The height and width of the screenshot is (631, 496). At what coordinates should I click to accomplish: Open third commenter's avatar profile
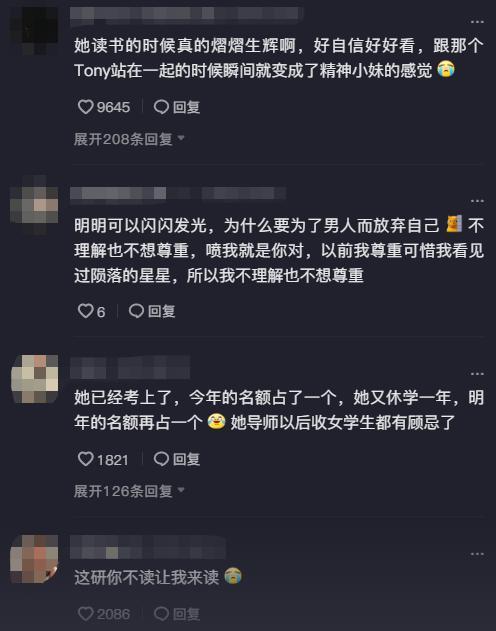tap(34, 379)
